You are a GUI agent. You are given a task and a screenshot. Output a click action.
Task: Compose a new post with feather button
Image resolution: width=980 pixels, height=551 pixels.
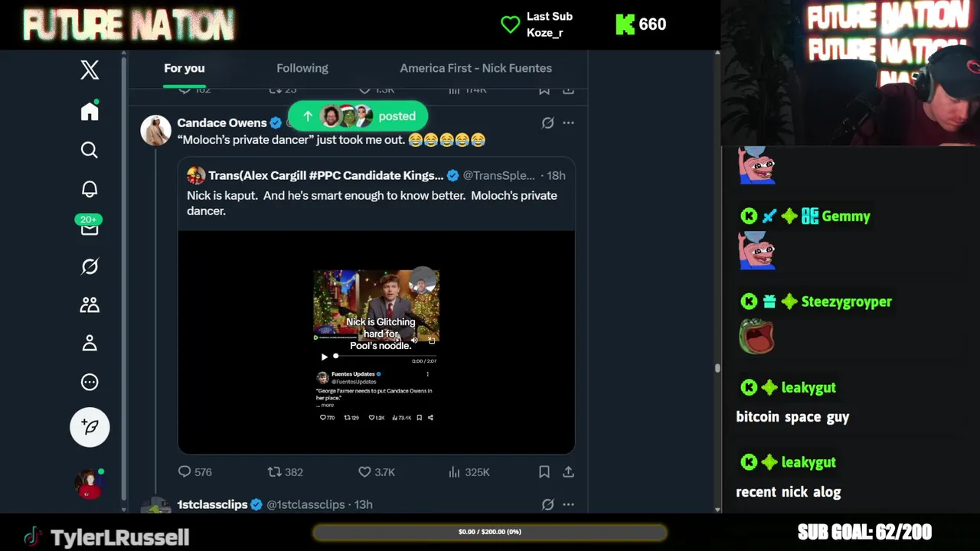click(90, 427)
